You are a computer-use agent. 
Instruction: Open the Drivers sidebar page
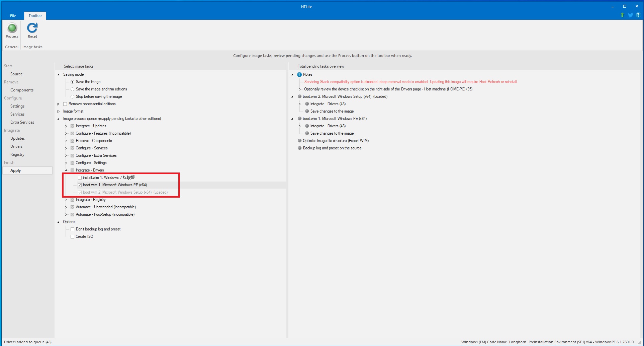pos(16,146)
